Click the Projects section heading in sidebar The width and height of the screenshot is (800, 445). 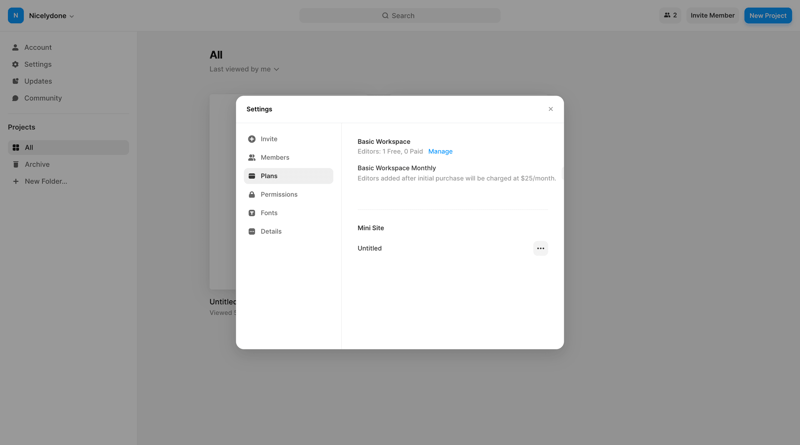21,127
